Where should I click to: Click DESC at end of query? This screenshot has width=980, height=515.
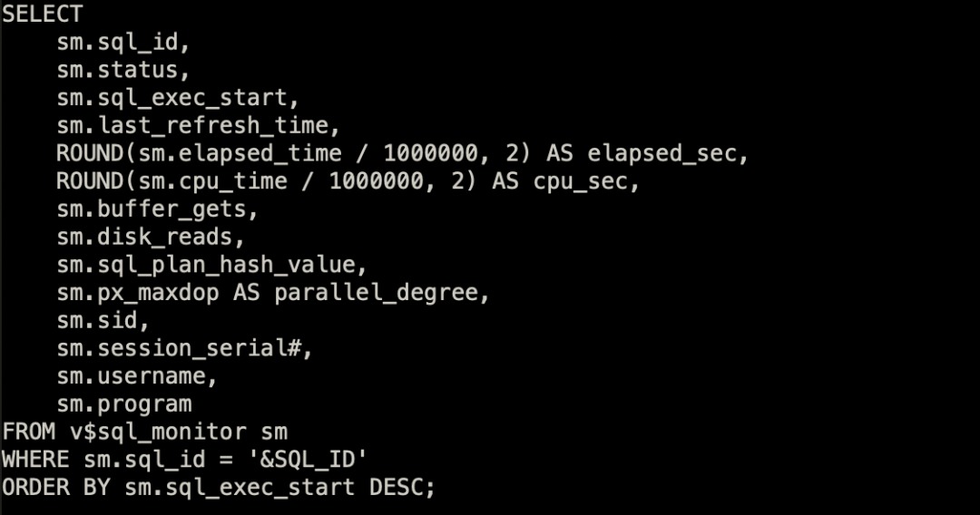point(397,488)
